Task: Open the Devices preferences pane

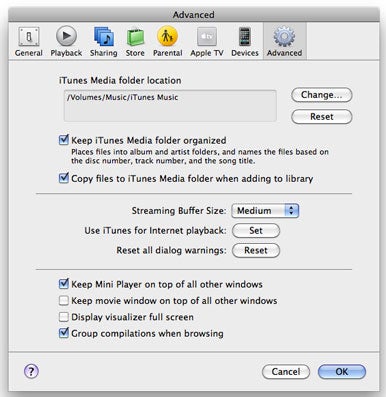Action: 245,41
